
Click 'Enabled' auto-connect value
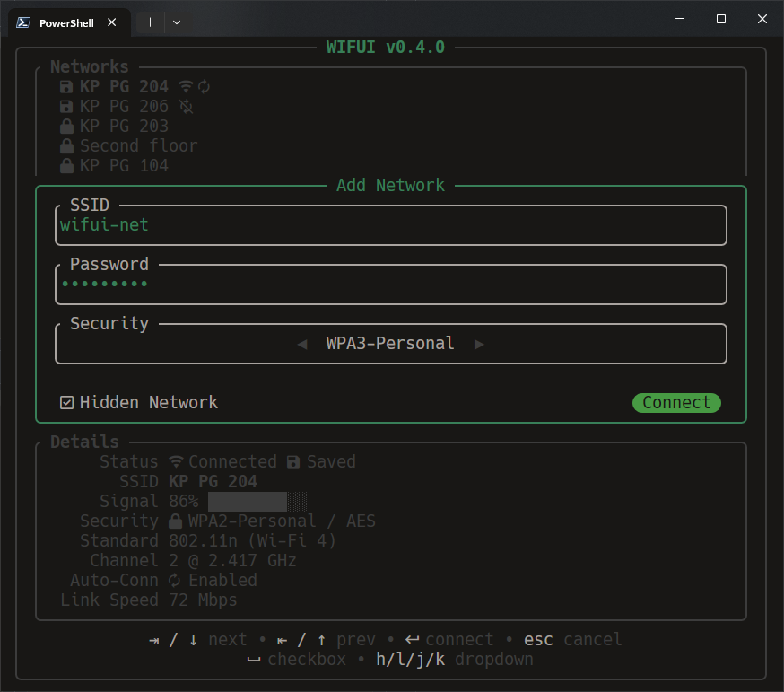pos(222,581)
